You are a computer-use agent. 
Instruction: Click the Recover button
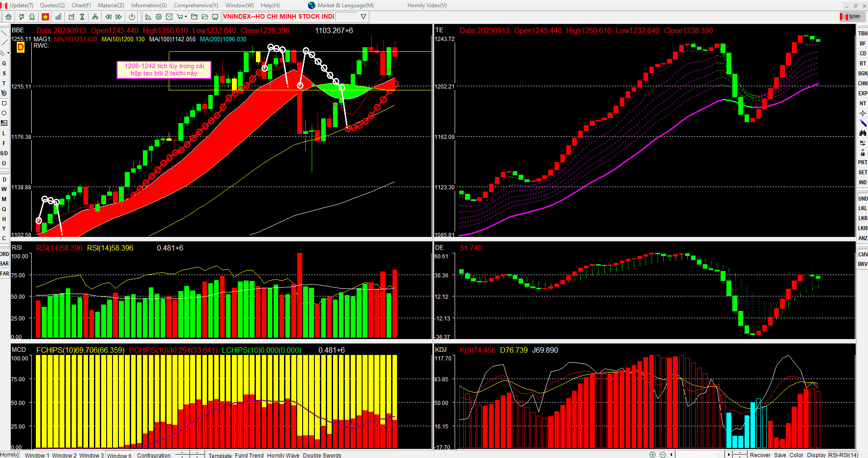[x=760, y=455]
